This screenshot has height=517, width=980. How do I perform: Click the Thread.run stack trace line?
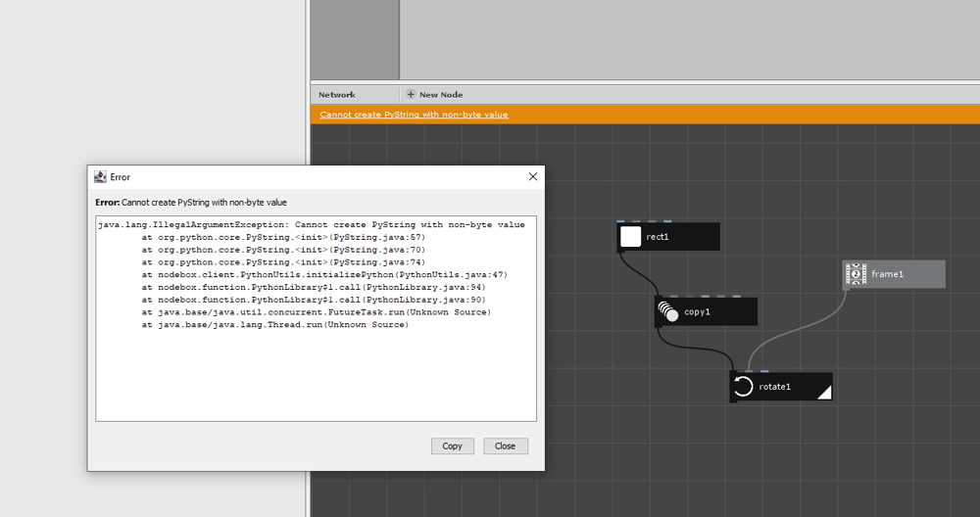(275, 325)
